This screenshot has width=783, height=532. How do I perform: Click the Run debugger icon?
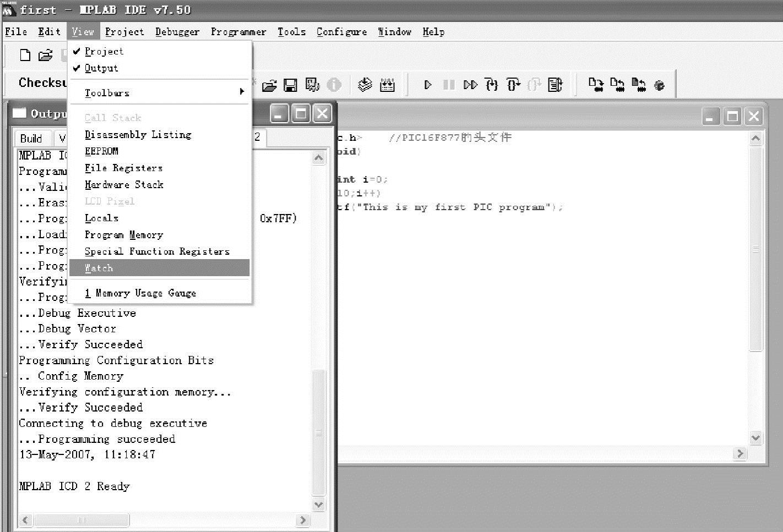[x=428, y=85]
